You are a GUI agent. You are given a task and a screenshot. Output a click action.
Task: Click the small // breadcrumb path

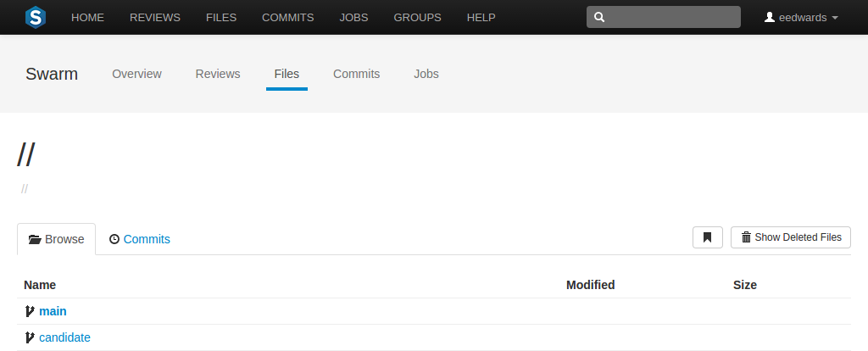(25, 189)
